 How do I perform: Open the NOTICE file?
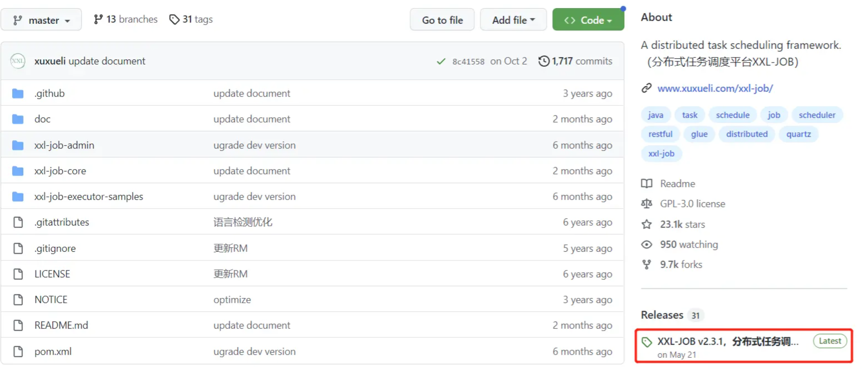(51, 299)
